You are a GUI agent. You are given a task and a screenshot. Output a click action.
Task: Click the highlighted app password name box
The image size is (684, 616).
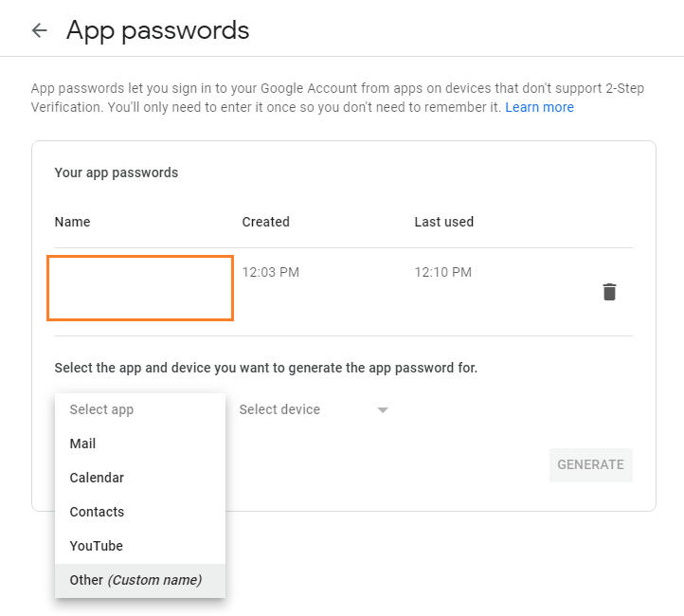pos(140,288)
